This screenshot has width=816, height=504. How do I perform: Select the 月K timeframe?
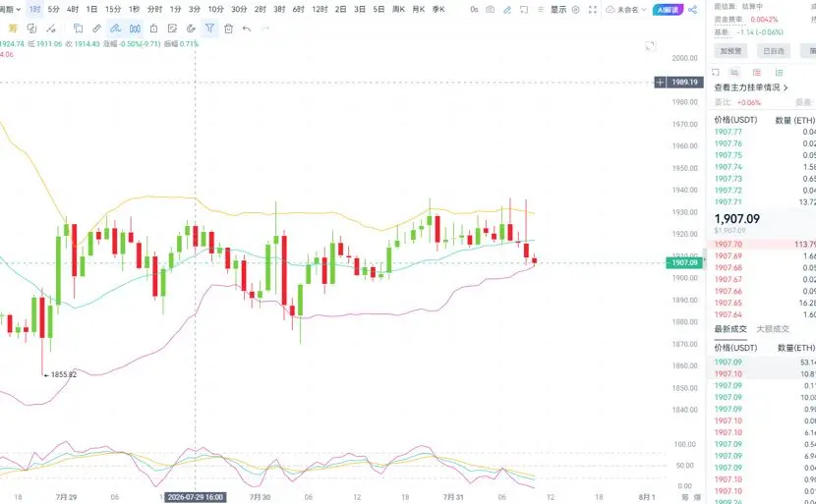[x=419, y=10]
